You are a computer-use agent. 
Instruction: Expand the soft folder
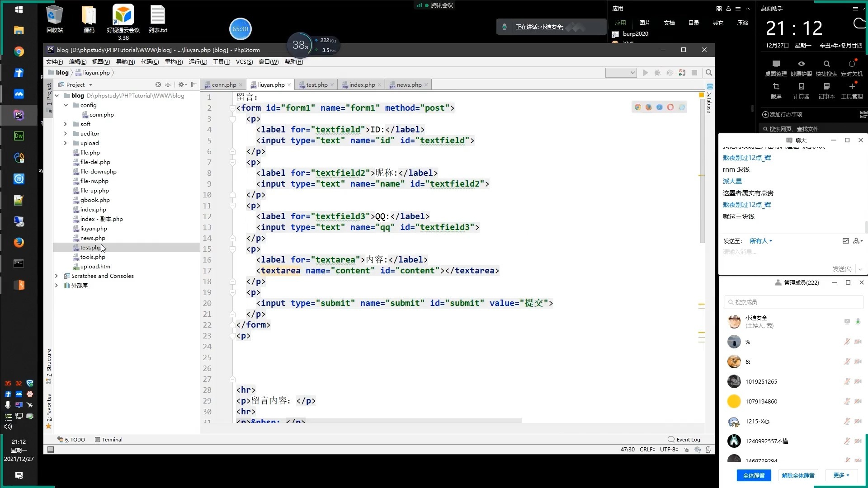click(x=66, y=124)
